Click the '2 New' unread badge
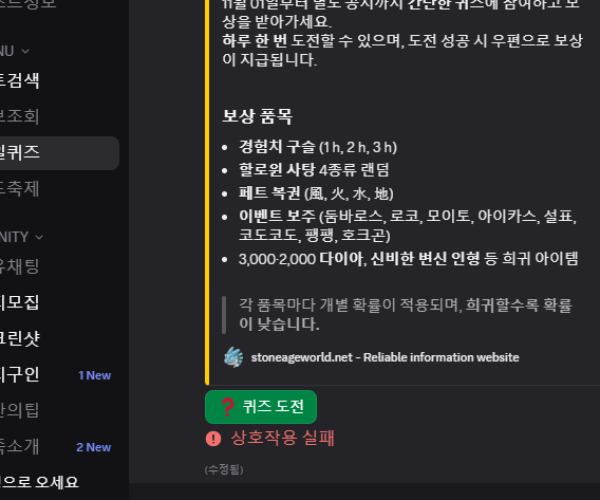 [x=94, y=447]
